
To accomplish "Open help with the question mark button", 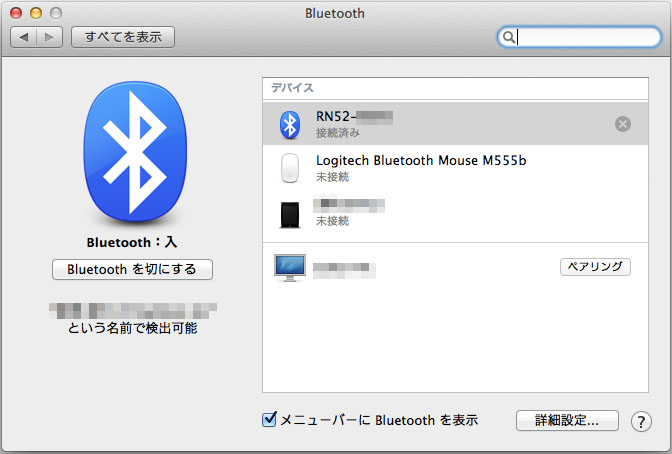I will point(641,421).
